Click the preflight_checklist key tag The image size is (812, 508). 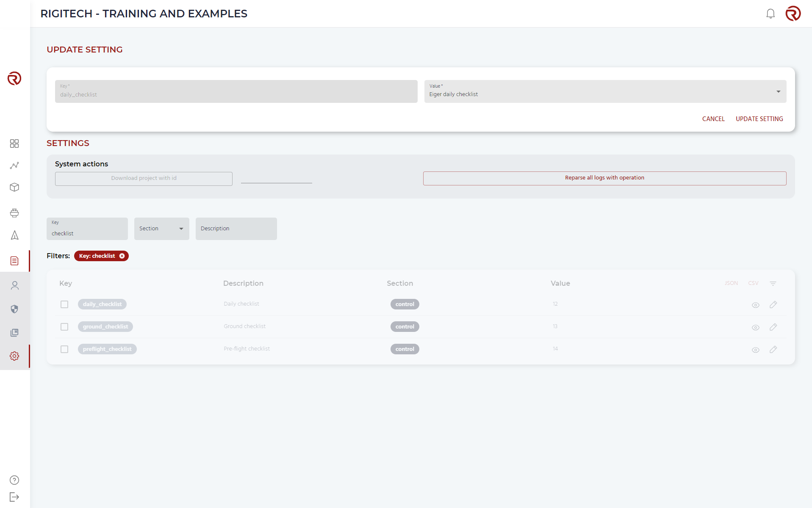coord(107,349)
